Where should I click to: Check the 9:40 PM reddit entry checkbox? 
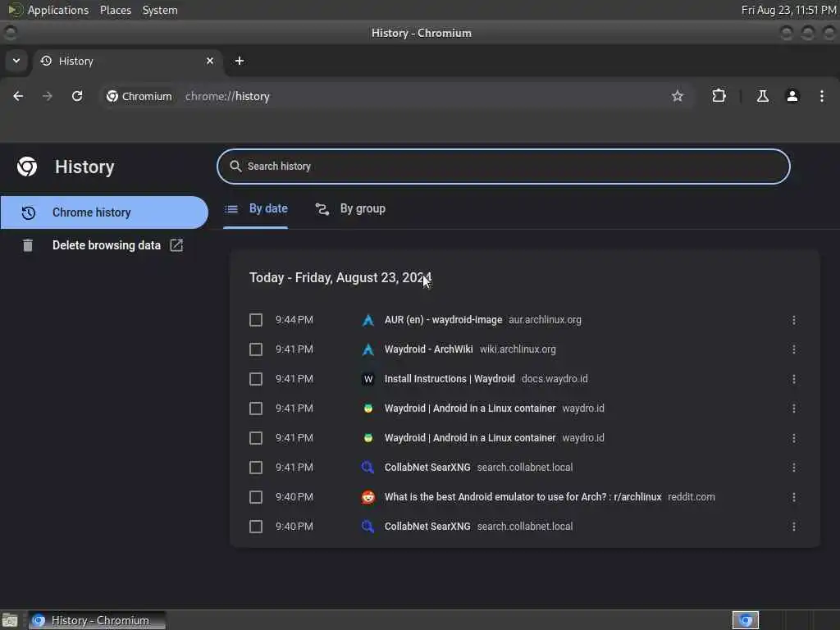256,497
